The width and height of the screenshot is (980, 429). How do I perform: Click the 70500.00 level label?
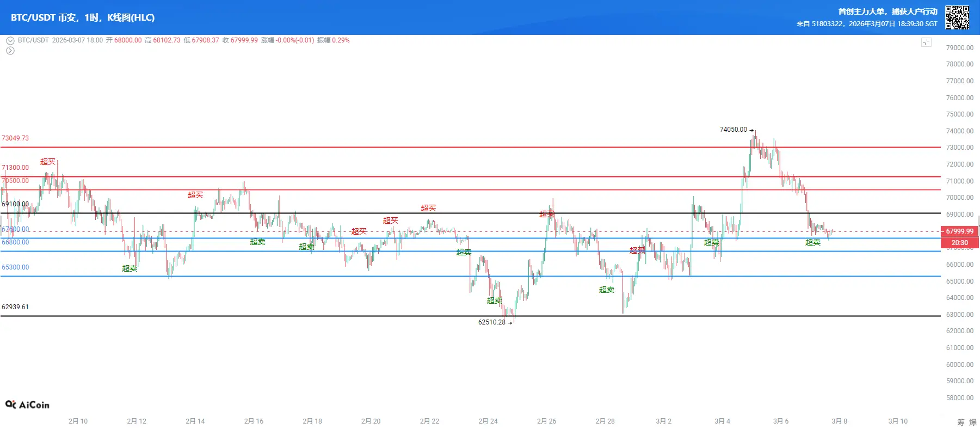tap(15, 181)
